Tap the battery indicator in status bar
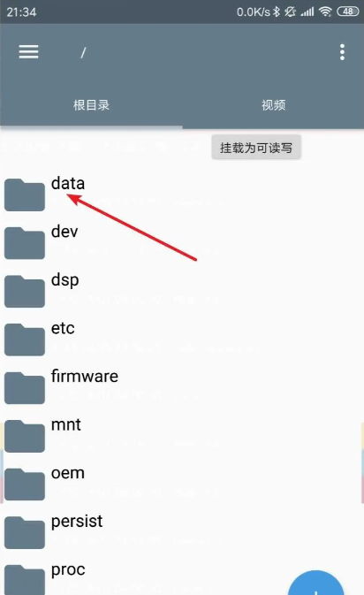The height and width of the screenshot is (595, 364). coord(348,11)
